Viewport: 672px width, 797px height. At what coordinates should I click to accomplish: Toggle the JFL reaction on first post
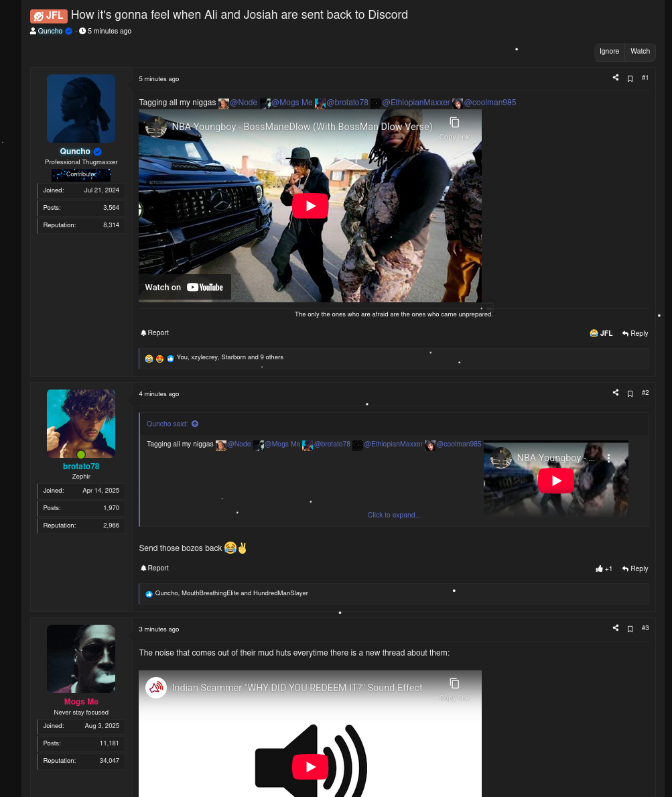[601, 333]
